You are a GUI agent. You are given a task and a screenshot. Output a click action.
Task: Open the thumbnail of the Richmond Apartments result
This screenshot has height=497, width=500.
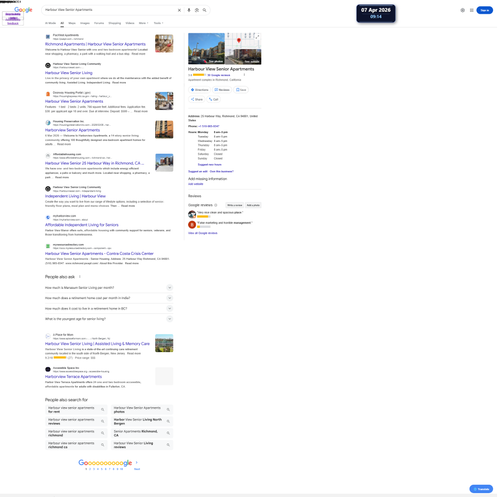click(164, 43)
